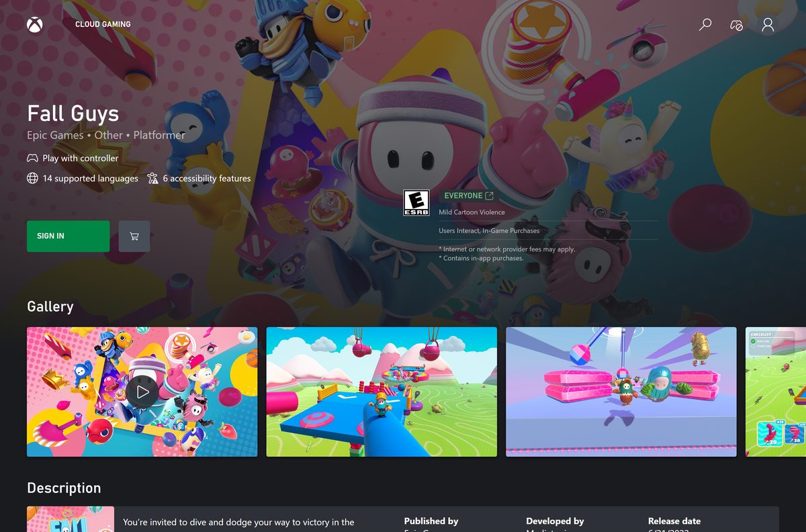Image resolution: width=806 pixels, height=532 pixels.
Task: Open the partially visible checklist gallery screenshot
Action: point(776,392)
